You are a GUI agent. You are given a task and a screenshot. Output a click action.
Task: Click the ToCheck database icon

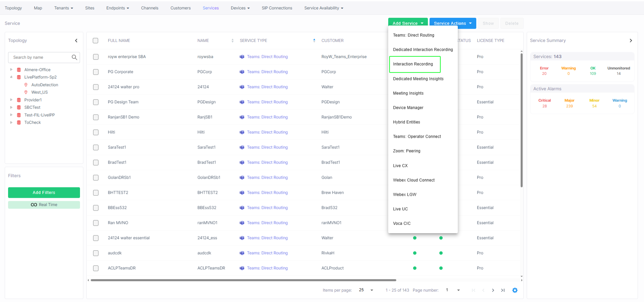pyautogui.click(x=19, y=123)
